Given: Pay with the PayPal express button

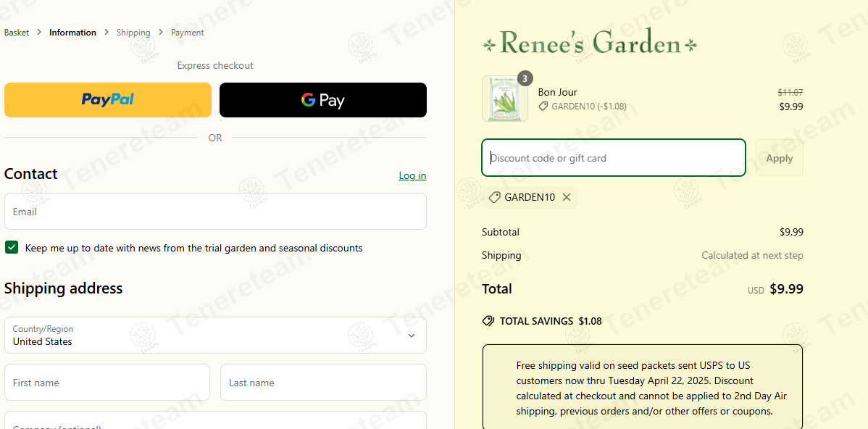Looking at the screenshot, I should pyautogui.click(x=108, y=99).
